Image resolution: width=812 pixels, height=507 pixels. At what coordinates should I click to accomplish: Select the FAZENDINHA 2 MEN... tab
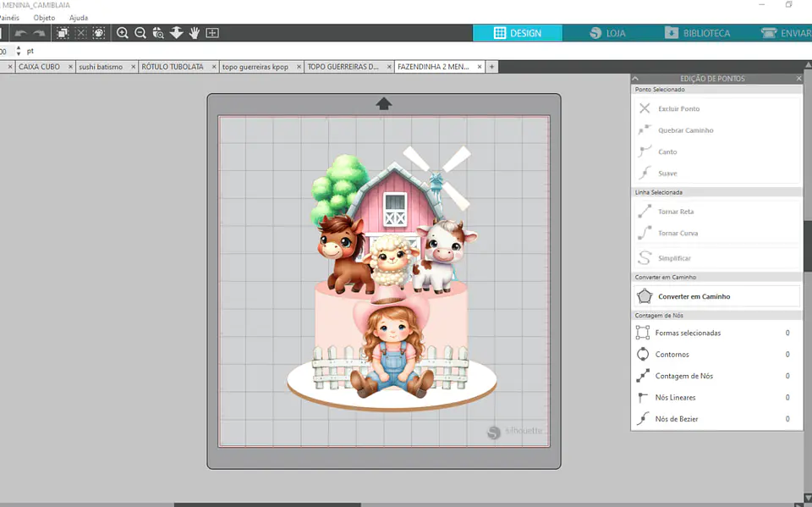point(433,67)
